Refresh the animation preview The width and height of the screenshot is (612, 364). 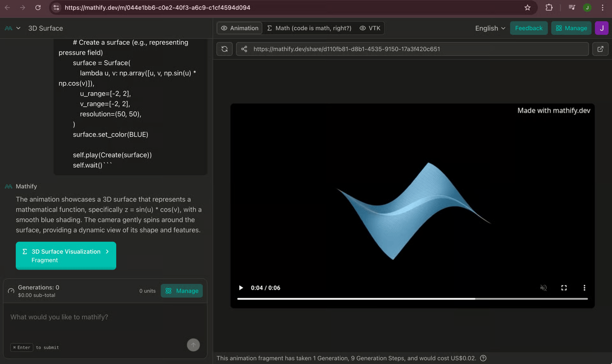point(225,49)
